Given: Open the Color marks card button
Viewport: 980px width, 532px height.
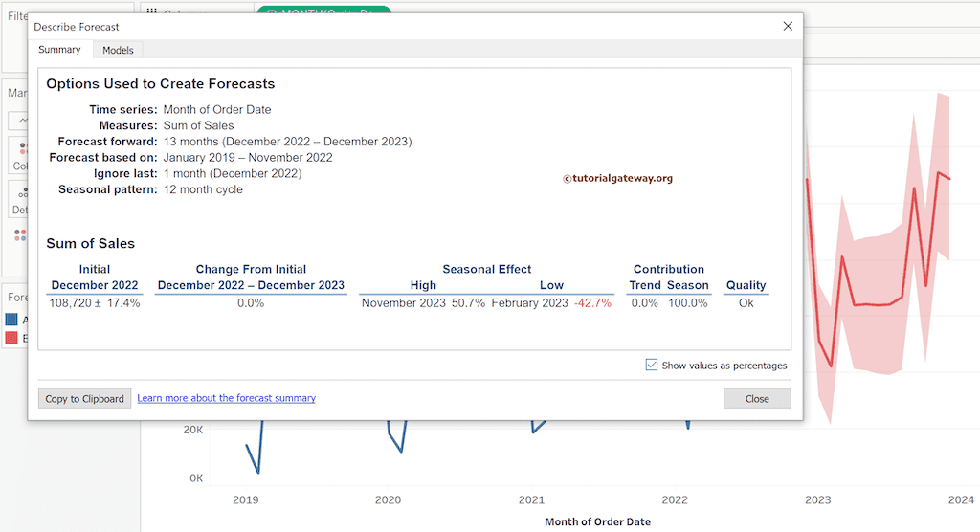Looking at the screenshot, I should [x=19, y=153].
